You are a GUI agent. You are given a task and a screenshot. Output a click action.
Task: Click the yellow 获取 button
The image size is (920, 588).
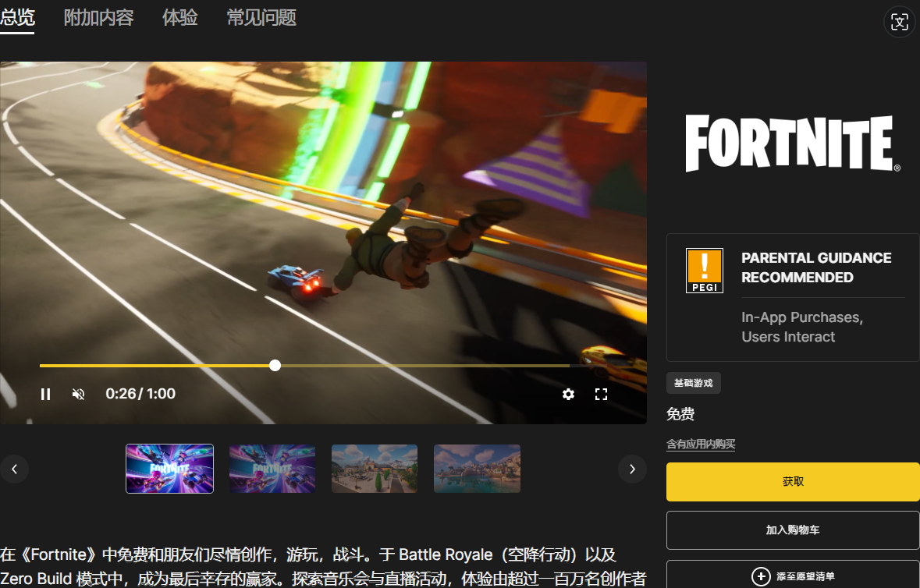pos(793,482)
